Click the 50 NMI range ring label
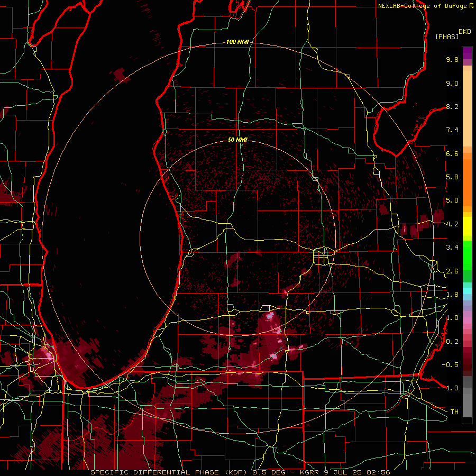Image resolution: width=476 pixels, height=476 pixels. (x=237, y=140)
